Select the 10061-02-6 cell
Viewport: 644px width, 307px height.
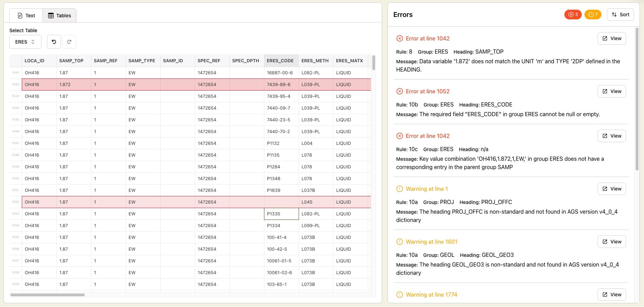(x=281, y=272)
